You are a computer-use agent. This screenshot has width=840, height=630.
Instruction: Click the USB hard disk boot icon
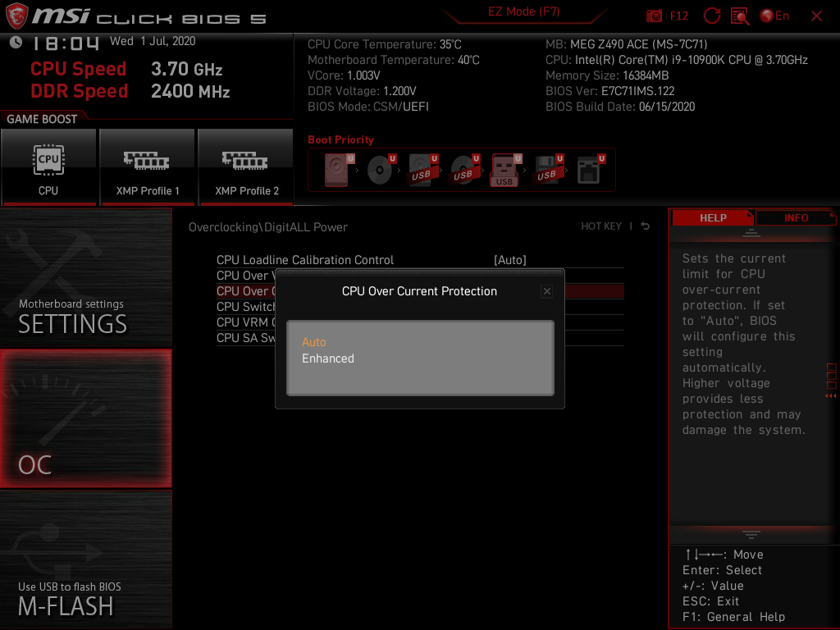pyautogui.click(x=420, y=168)
